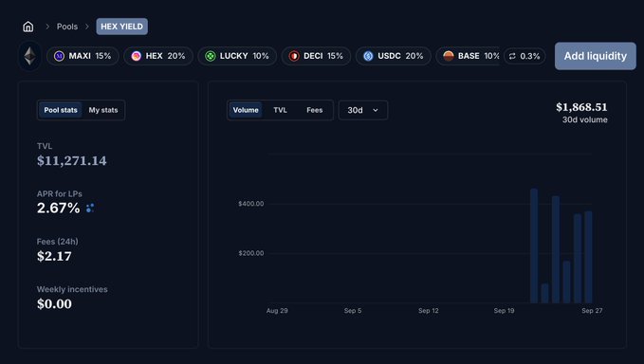Image resolution: width=644 pixels, height=364 pixels.
Task: Click the Ethereum network icon
Action: (29, 56)
